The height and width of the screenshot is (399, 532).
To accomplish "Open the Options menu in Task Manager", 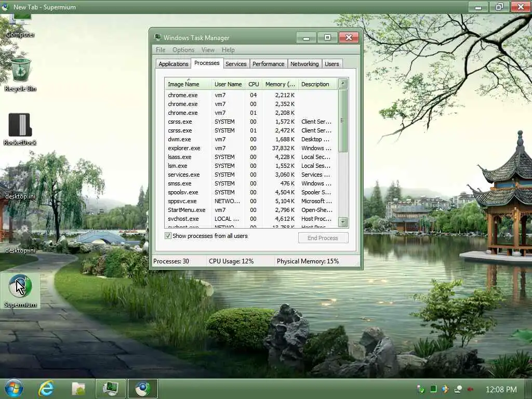I will (x=183, y=50).
